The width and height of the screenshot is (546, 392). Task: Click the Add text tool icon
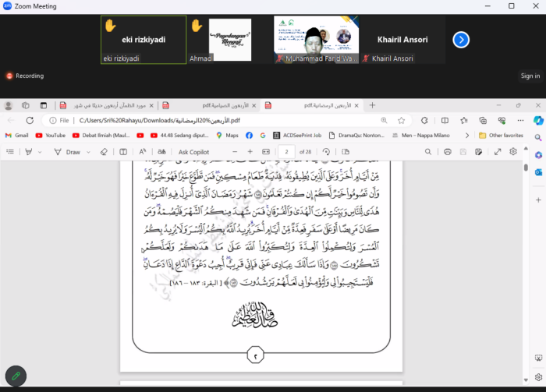click(123, 152)
